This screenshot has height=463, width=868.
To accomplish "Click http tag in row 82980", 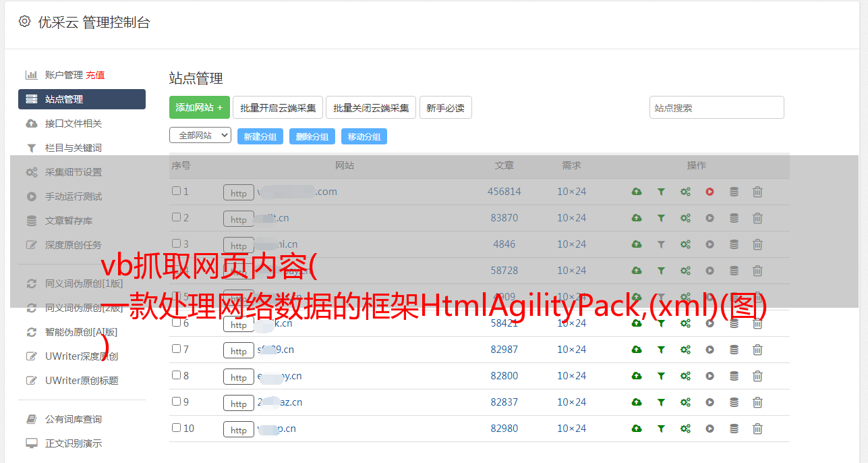I will [239, 430].
